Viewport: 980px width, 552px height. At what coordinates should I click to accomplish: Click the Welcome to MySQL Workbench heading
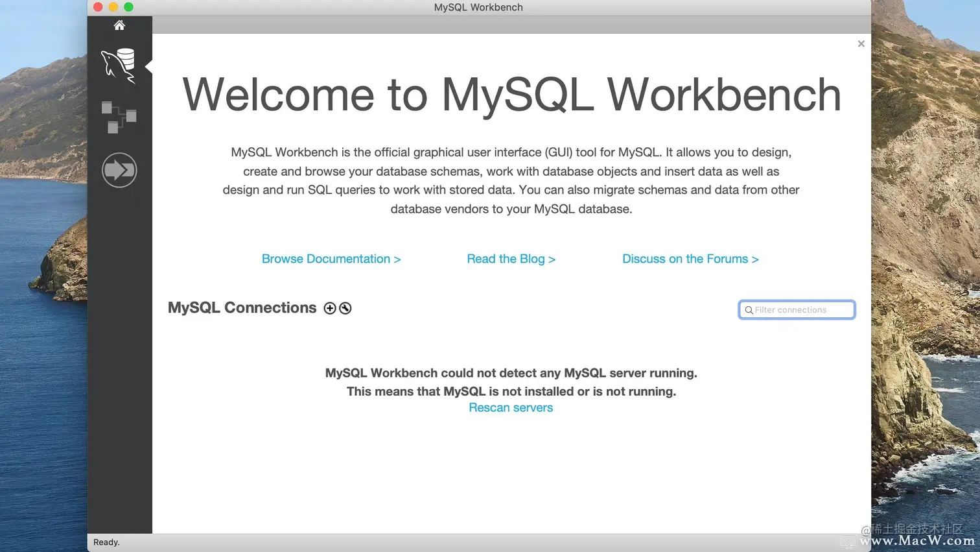(x=511, y=95)
